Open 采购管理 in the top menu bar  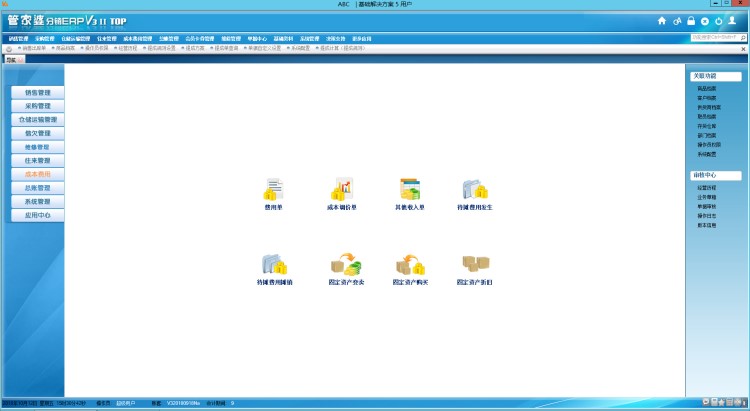point(44,38)
